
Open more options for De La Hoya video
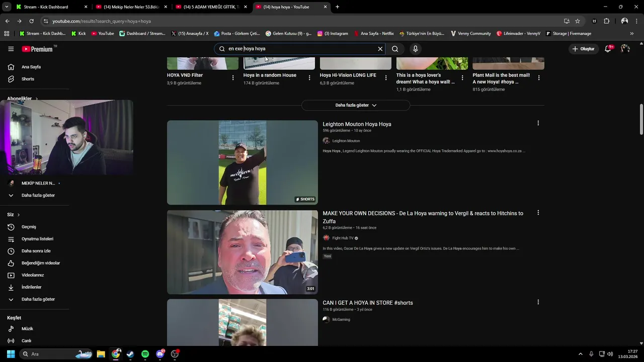point(538,213)
